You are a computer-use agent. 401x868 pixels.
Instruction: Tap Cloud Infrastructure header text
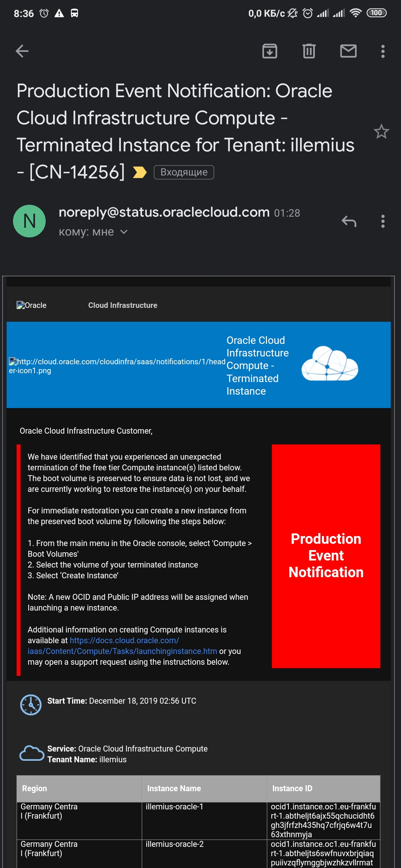(x=123, y=305)
